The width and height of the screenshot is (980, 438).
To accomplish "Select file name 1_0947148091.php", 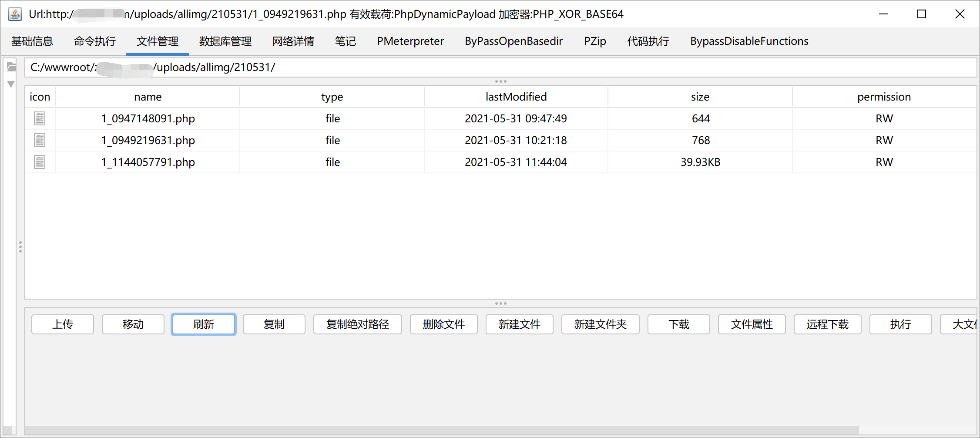I will (148, 118).
